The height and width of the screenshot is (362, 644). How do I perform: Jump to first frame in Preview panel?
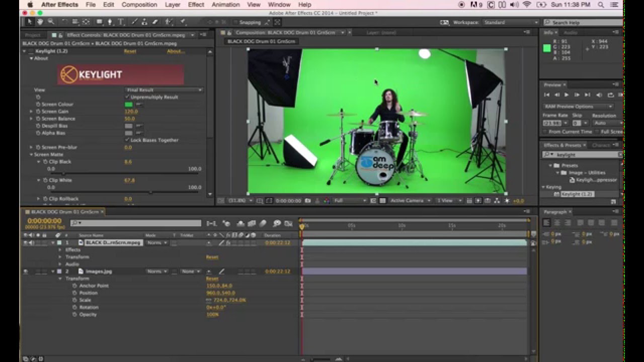tap(546, 95)
